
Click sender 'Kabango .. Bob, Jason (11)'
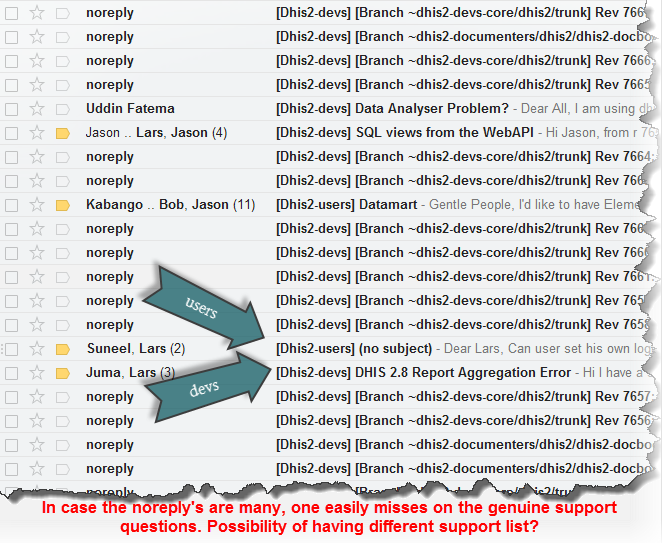click(x=171, y=205)
